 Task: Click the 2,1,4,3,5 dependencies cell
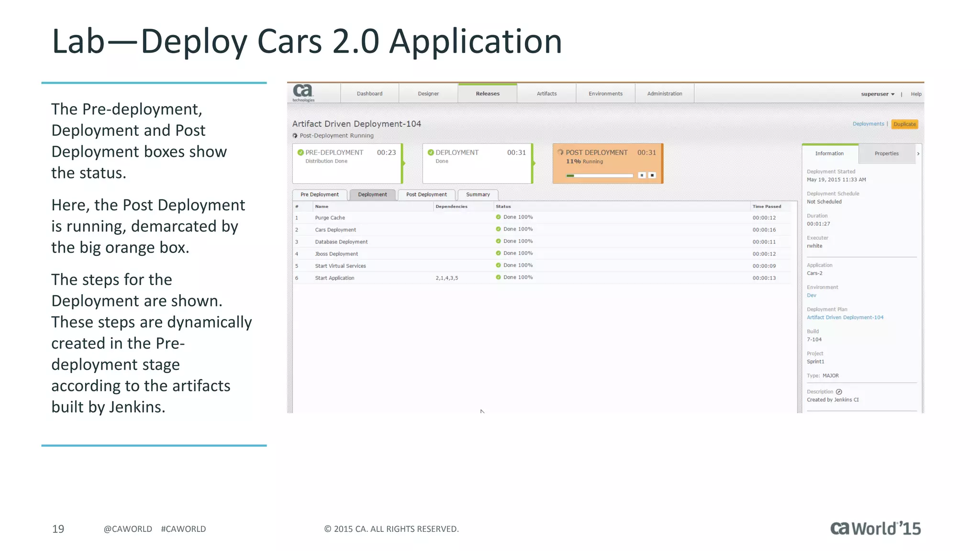pyautogui.click(x=446, y=278)
